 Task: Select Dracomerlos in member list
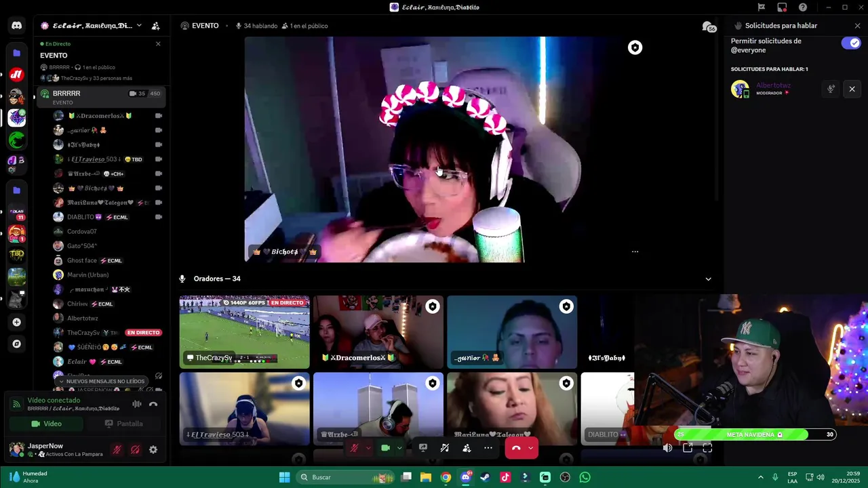click(x=107, y=116)
